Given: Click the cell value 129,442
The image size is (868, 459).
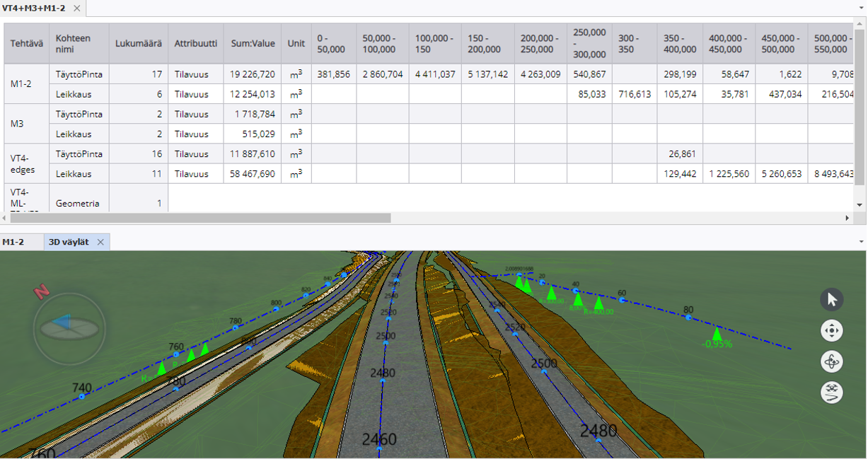Looking at the screenshot, I should coord(680,173).
